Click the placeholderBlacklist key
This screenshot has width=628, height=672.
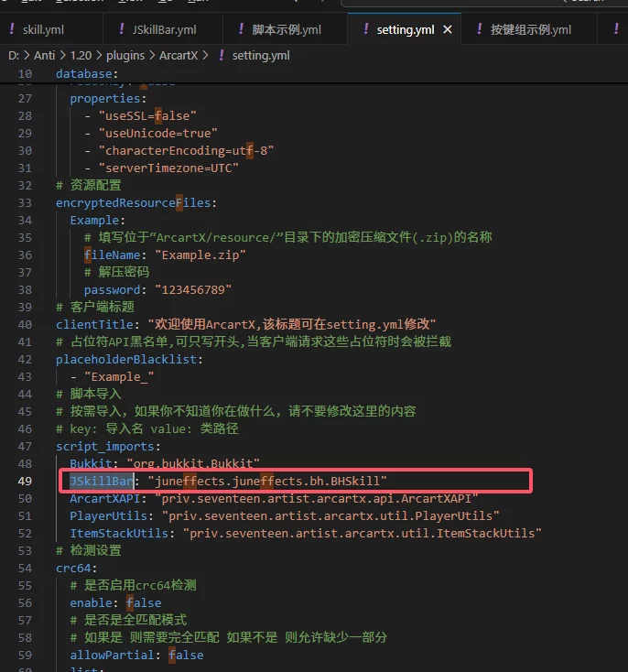coord(126,359)
